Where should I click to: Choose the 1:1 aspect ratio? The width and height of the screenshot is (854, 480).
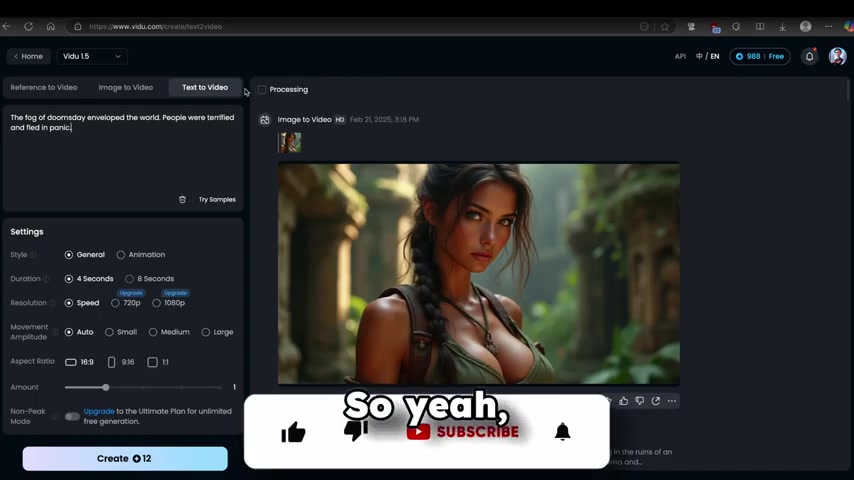[x=158, y=362]
